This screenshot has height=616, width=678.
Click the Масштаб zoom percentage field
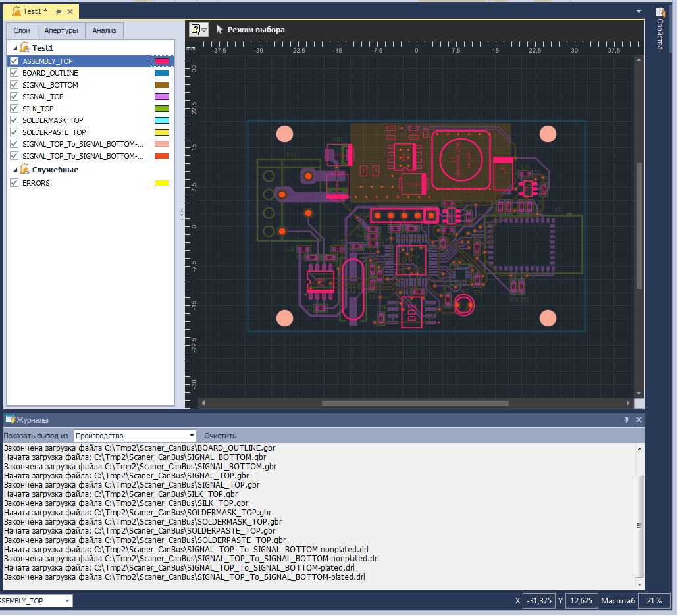pos(654,601)
